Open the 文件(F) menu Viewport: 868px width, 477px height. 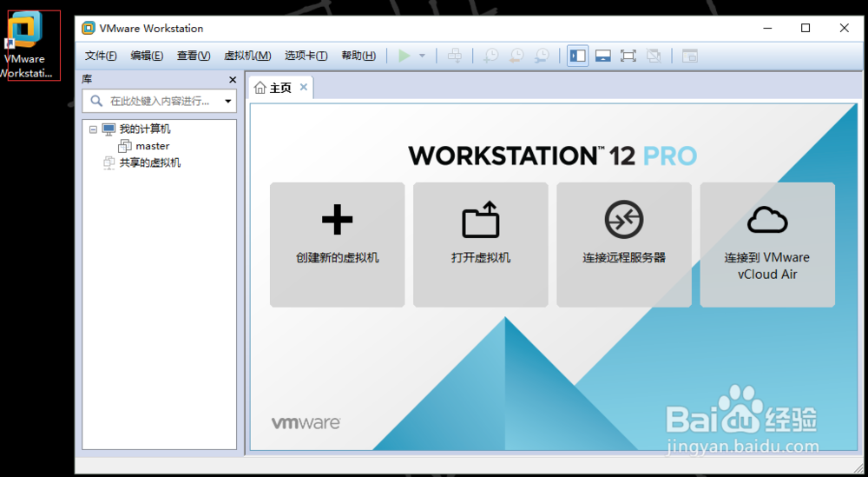(x=101, y=56)
